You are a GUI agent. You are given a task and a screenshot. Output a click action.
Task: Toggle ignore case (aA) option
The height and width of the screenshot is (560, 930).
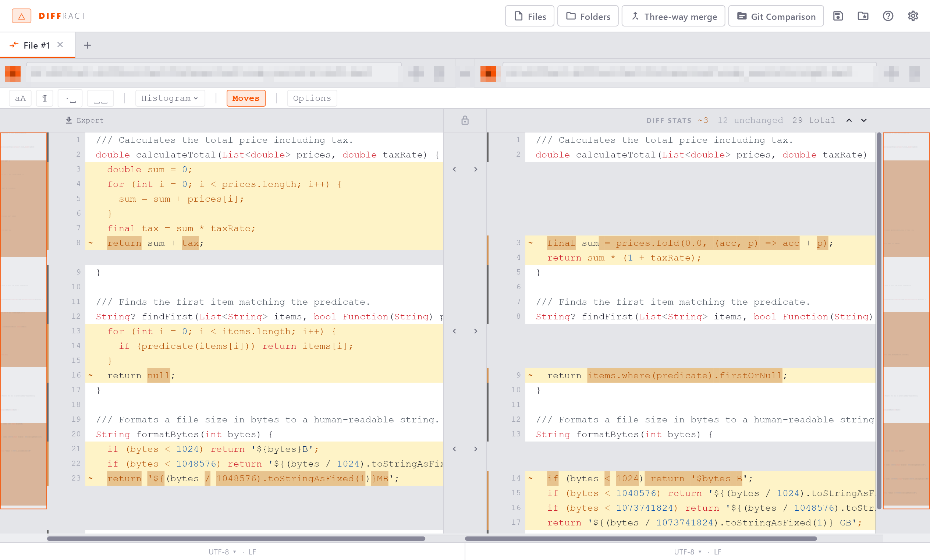coord(20,98)
